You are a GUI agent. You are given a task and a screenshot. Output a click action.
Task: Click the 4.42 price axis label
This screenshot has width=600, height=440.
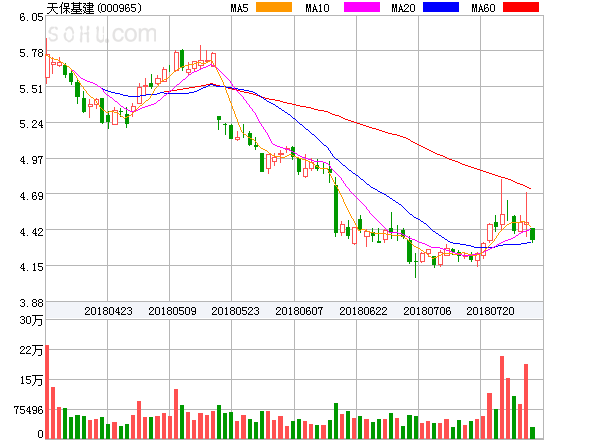tap(31, 232)
